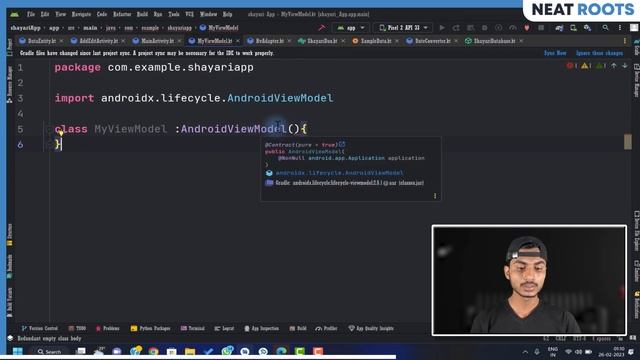Screen dimensions: 640x360
Task: Open the Build menu
Action: [x=142, y=14]
